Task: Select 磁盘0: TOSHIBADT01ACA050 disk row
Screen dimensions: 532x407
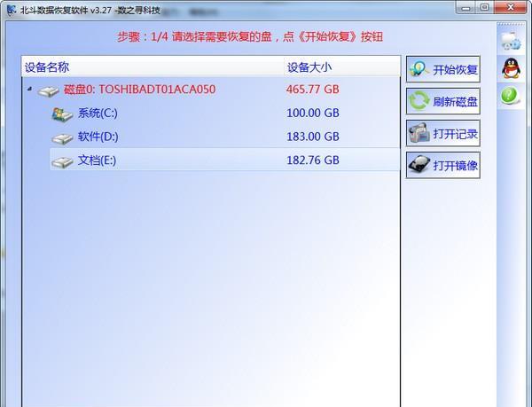Action: 210,90
